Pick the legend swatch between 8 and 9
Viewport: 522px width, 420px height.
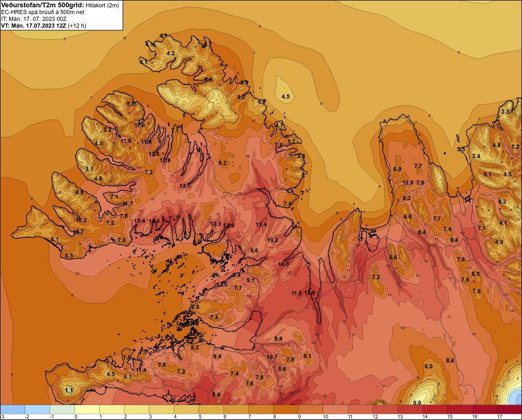286,410
